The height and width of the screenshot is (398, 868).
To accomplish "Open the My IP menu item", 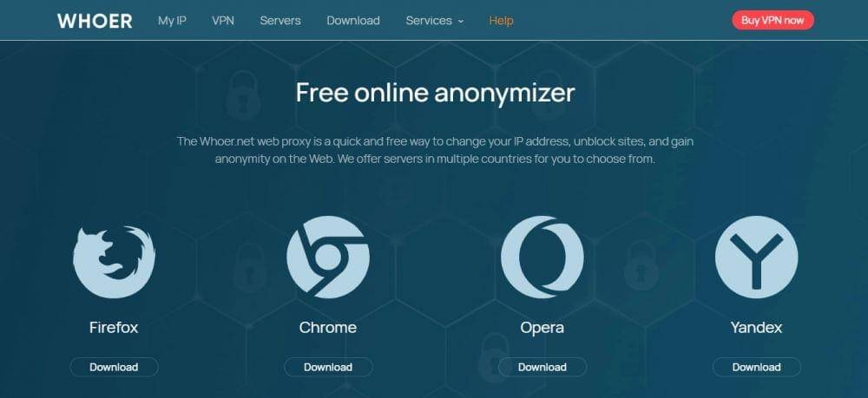I will [172, 21].
